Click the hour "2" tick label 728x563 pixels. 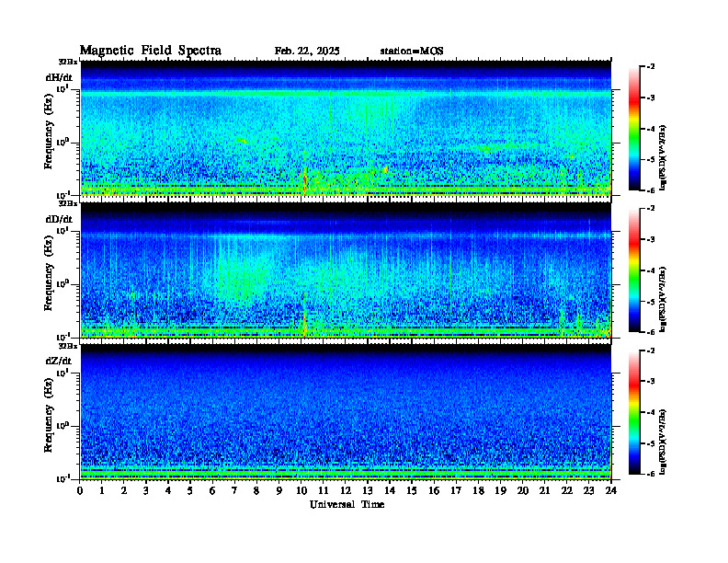pyautogui.click(x=124, y=490)
